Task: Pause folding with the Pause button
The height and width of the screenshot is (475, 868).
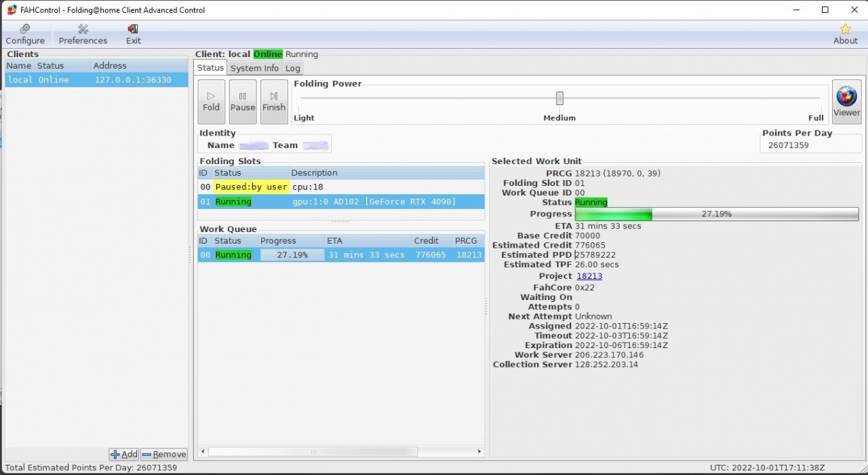Action: tap(243, 102)
